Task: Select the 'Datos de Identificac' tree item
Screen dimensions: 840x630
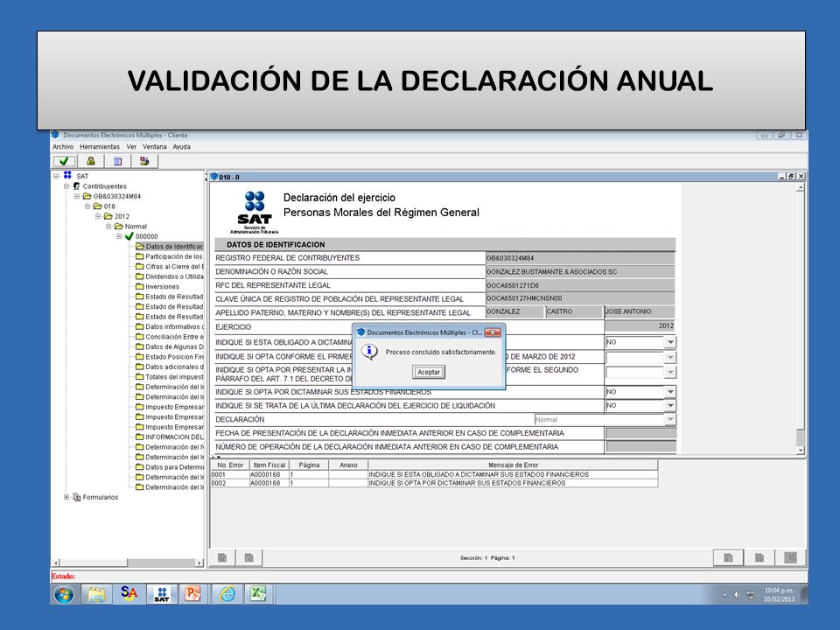Action: tap(174, 247)
